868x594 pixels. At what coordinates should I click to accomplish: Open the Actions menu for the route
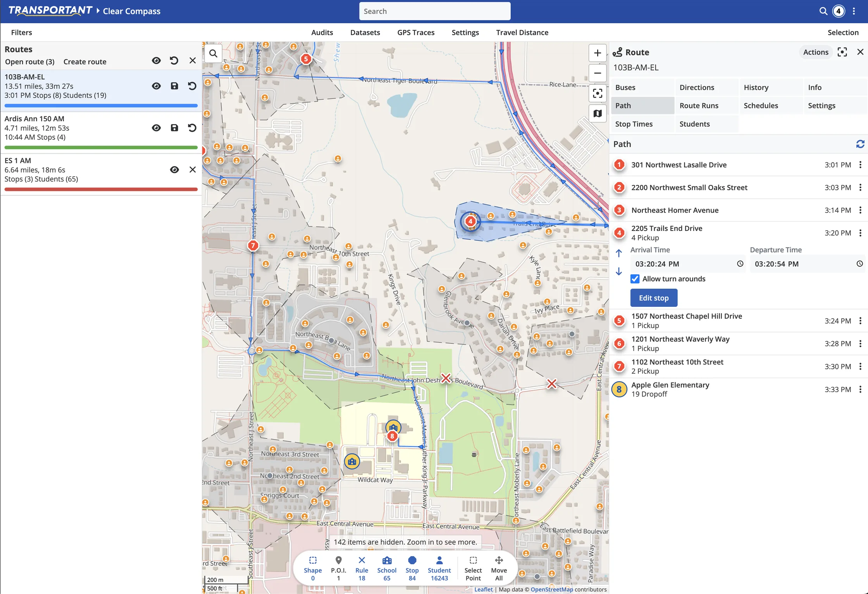816,52
